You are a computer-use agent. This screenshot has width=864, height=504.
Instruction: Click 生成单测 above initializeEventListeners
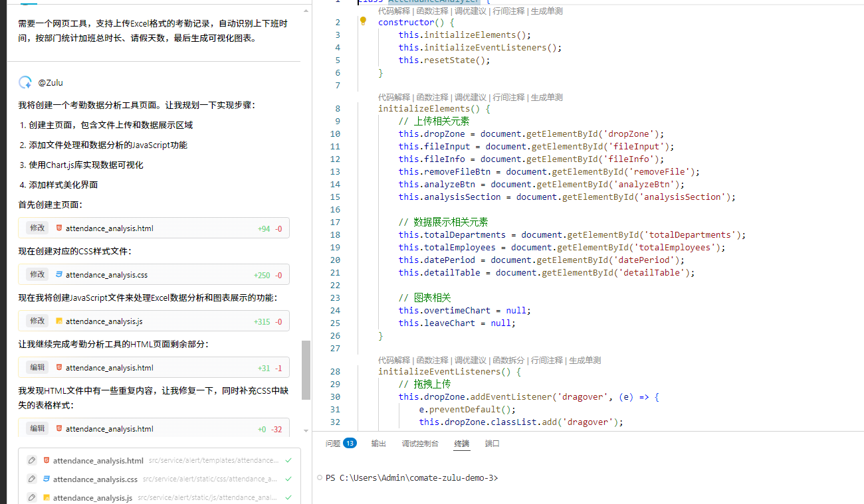[x=585, y=361]
